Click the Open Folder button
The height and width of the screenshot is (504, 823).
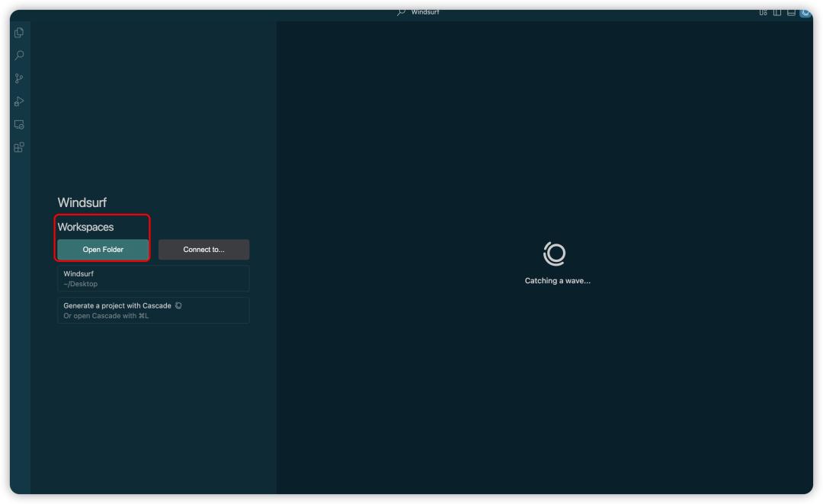[x=103, y=249]
